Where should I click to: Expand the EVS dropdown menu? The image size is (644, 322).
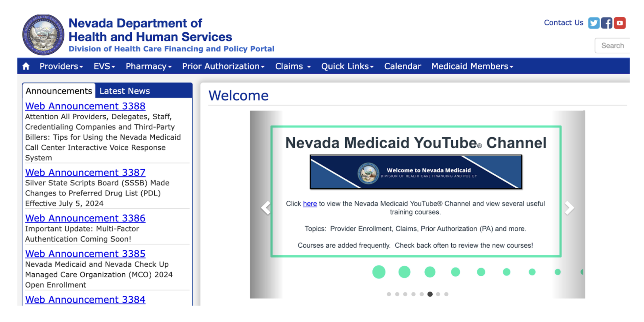point(104,66)
